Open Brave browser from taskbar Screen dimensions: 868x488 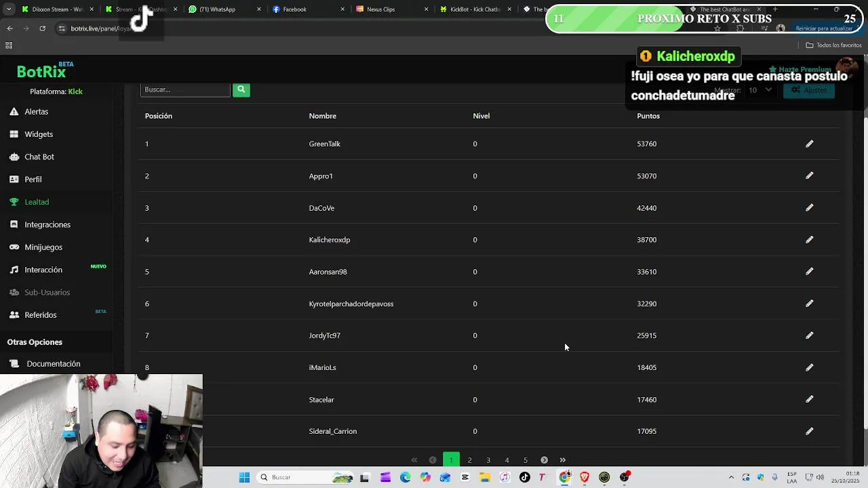click(585, 477)
